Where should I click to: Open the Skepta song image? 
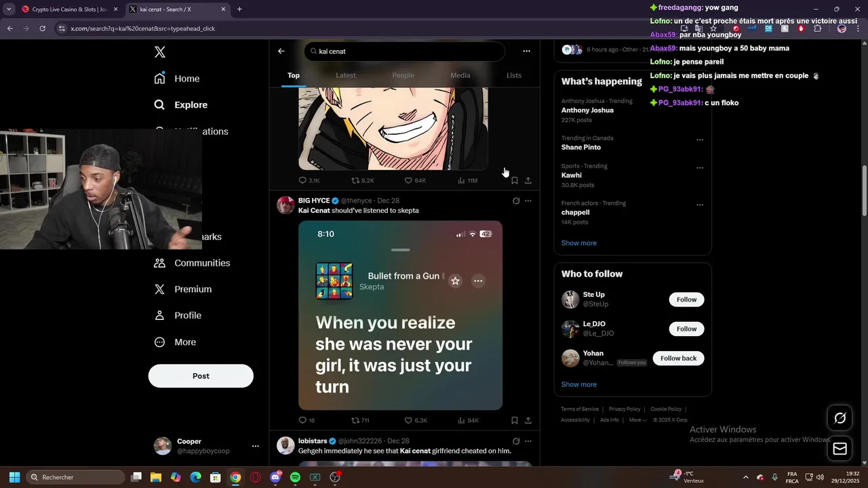pos(400,315)
